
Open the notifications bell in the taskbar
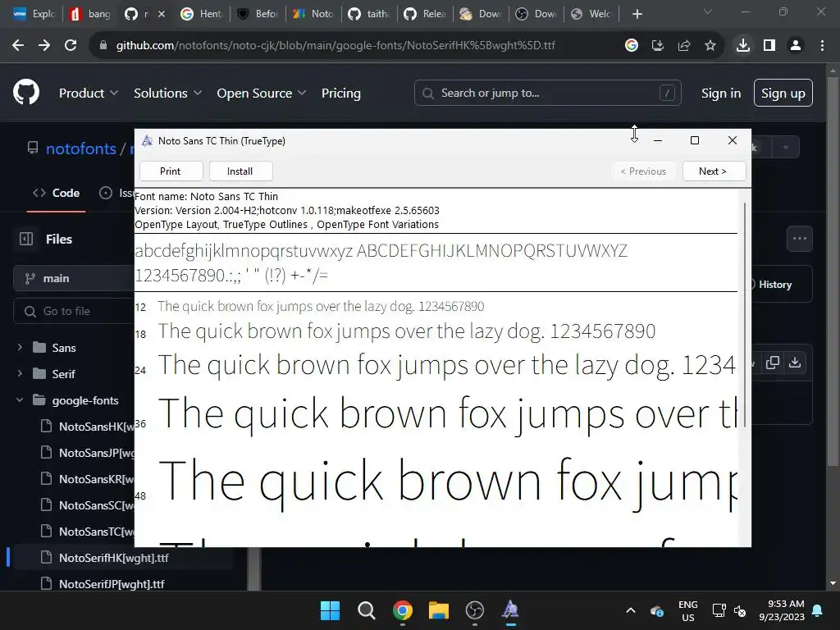[x=818, y=610]
